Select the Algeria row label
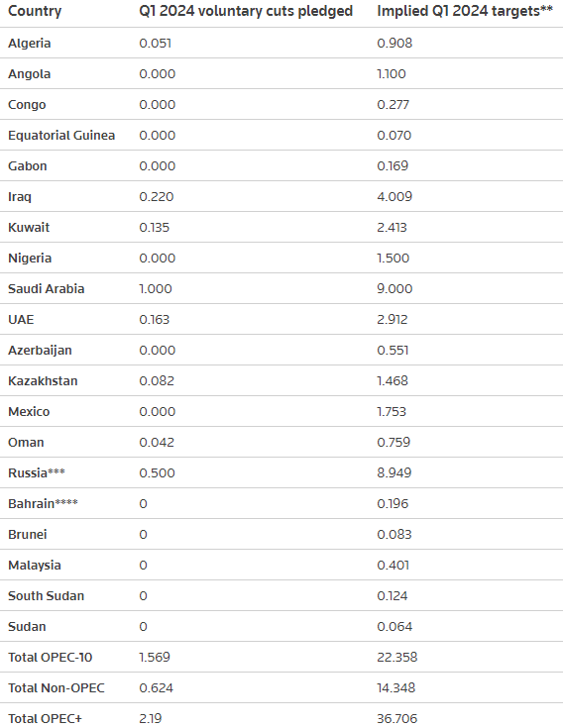Viewport: 563px width, 728px height. tap(30, 44)
